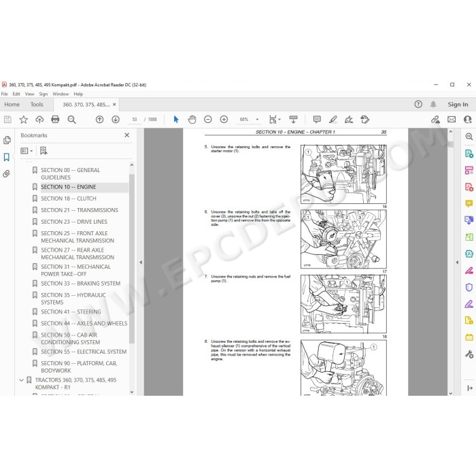The image size is (476, 476).
Task: Open the File menu
Action: tap(5, 94)
